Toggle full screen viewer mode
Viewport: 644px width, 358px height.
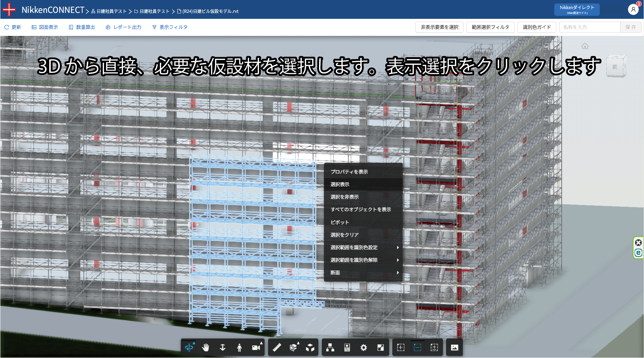pos(381,348)
